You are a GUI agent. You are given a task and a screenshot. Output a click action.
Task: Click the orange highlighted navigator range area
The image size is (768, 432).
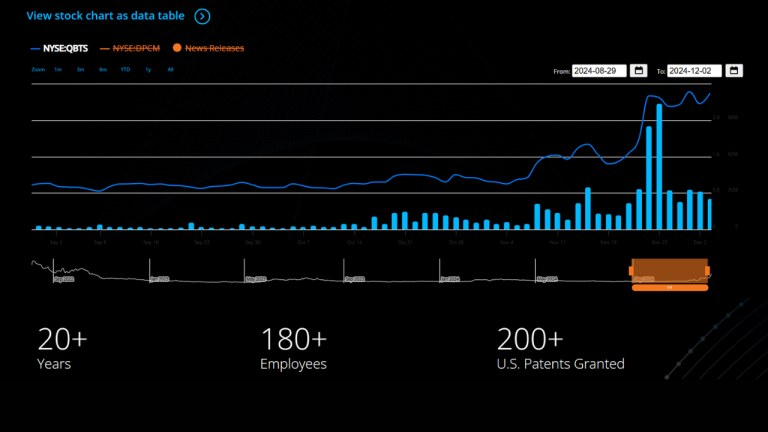point(670,270)
